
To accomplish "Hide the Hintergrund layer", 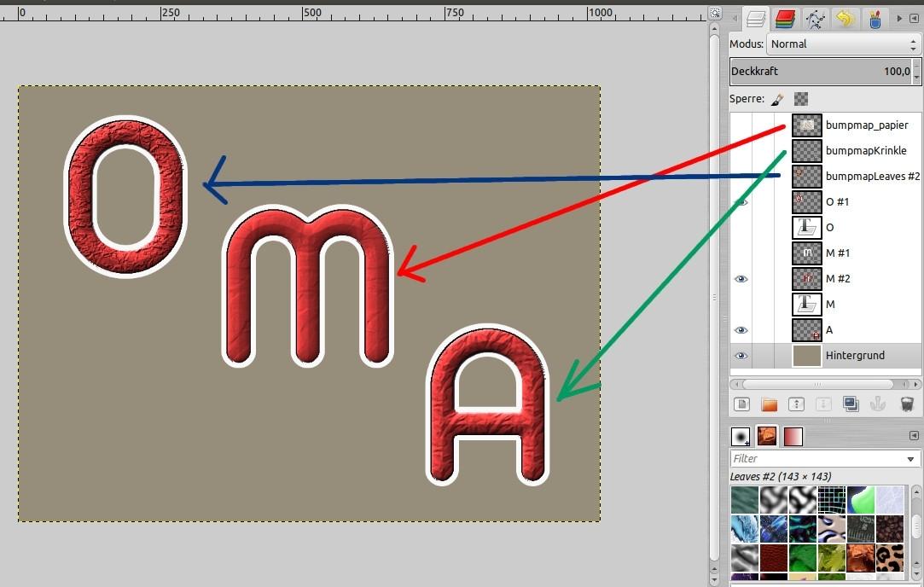I will 741,356.
